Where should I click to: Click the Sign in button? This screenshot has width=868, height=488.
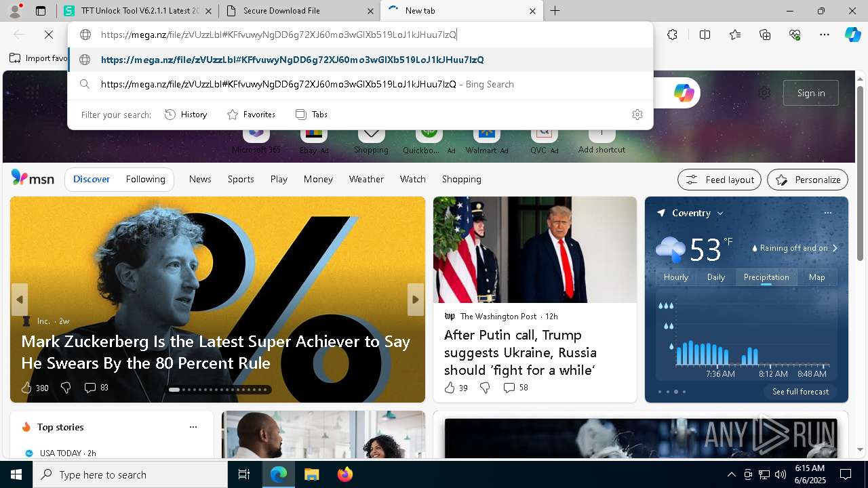click(811, 93)
